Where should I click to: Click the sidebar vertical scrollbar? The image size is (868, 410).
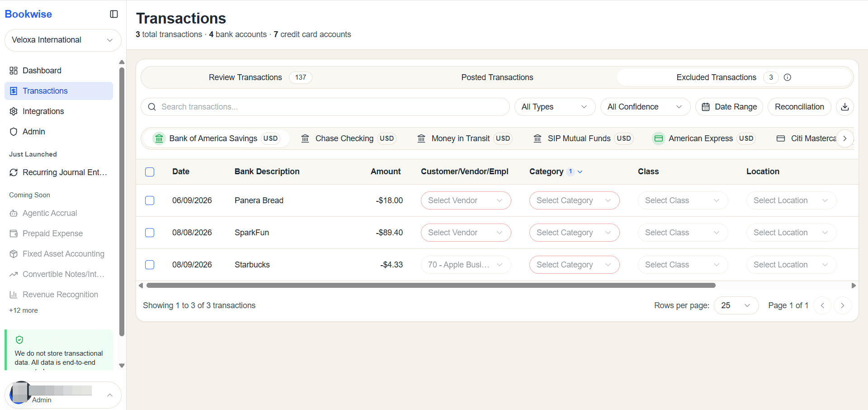pyautogui.click(x=122, y=202)
